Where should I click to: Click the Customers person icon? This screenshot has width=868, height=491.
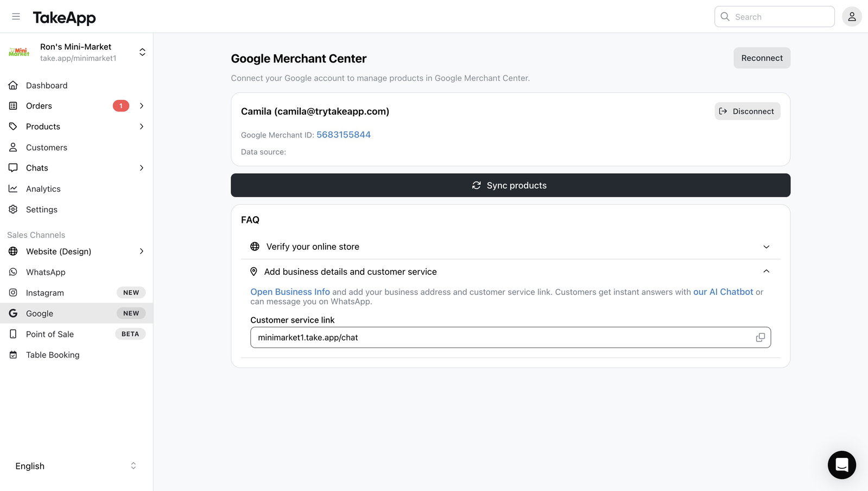pyautogui.click(x=13, y=147)
